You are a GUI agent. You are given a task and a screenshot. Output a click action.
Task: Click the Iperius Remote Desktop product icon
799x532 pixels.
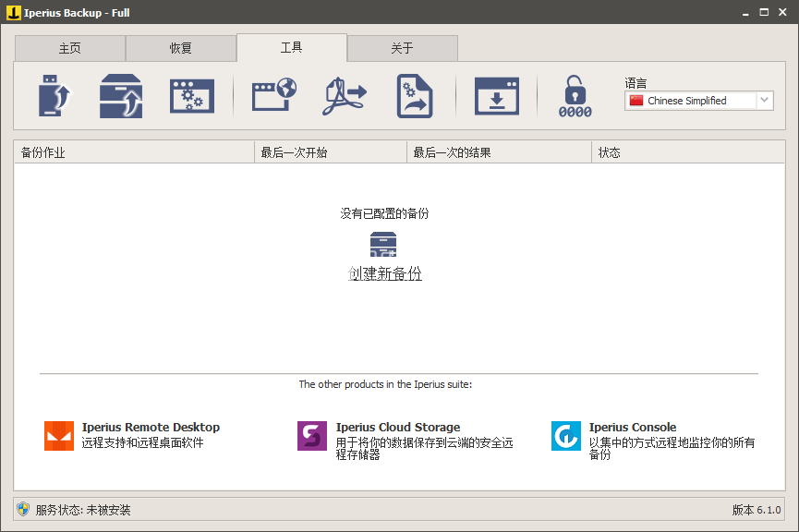coord(58,435)
